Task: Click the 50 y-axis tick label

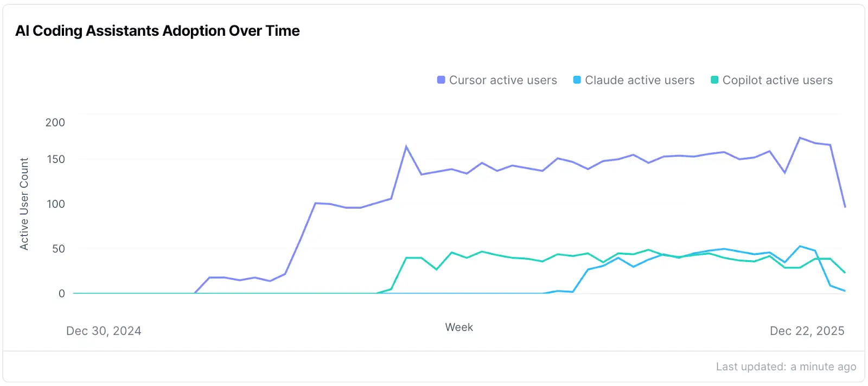Action: [x=58, y=249]
